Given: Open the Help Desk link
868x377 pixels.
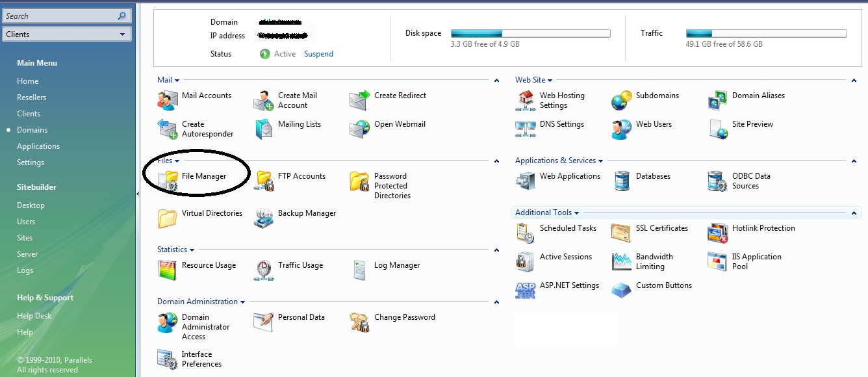Looking at the screenshot, I should coord(34,316).
